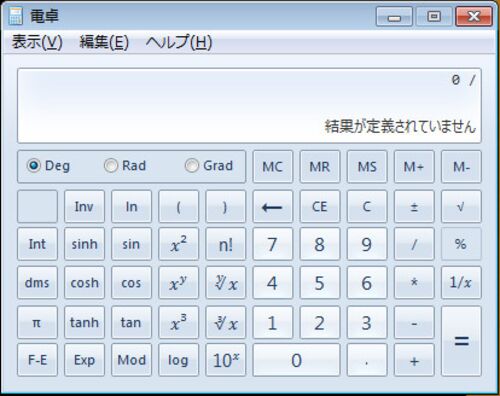Viewport: 500px width, 396px height.
Task: Click the 10 to the x button
Action: (x=226, y=360)
